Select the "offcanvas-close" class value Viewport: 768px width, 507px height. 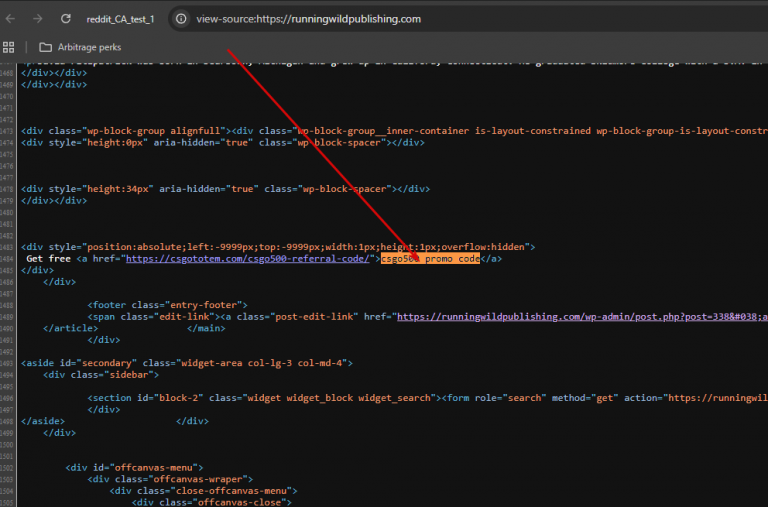pos(240,502)
